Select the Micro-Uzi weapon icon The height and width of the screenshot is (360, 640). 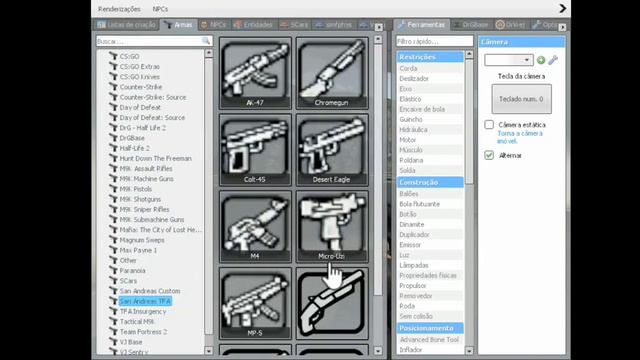pos(332,227)
